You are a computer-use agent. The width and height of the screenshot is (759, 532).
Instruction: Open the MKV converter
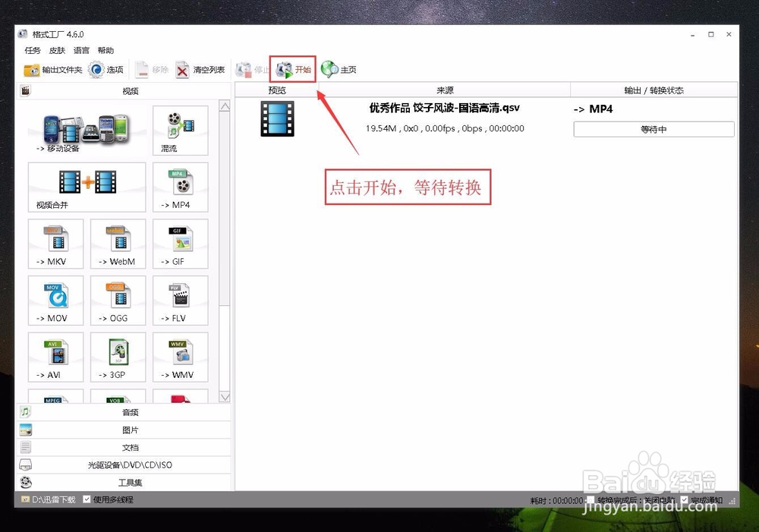[55, 243]
